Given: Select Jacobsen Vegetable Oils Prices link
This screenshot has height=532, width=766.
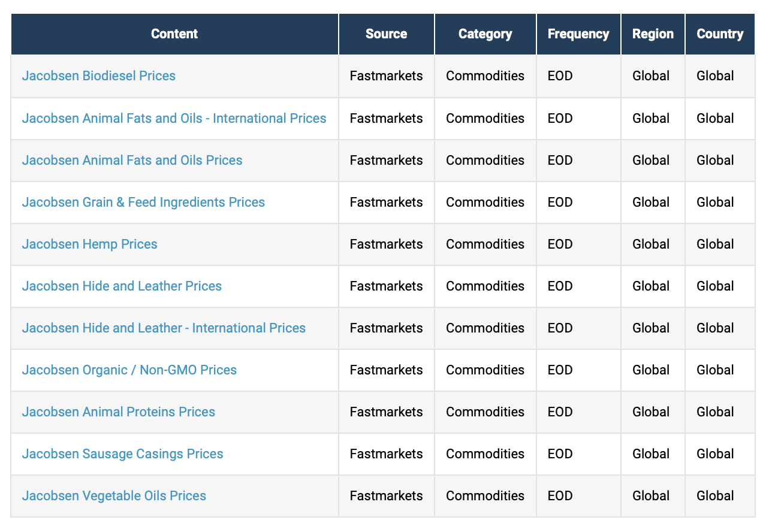Looking at the screenshot, I should (114, 495).
